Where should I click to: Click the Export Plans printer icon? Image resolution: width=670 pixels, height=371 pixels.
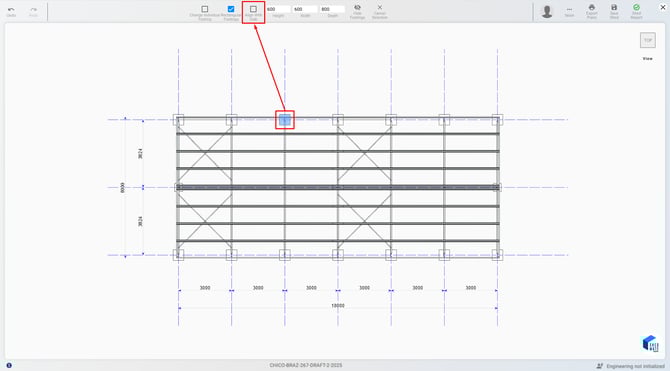click(592, 8)
